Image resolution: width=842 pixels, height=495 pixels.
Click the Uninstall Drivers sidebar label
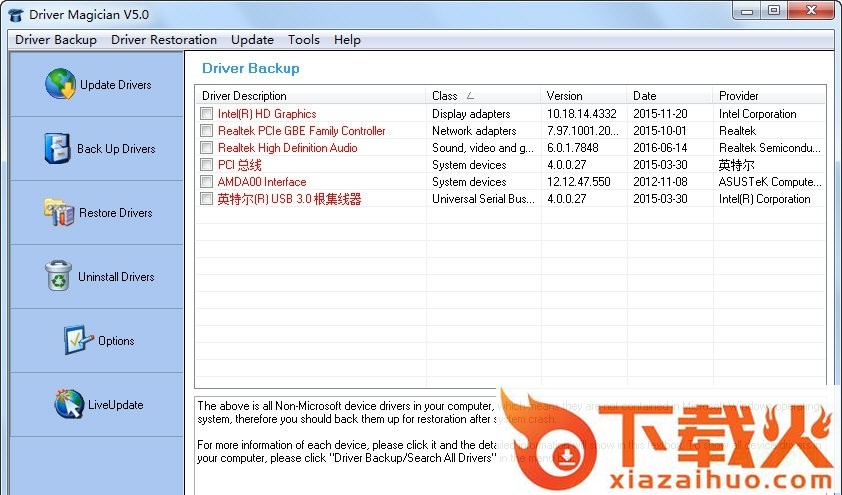(x=116, y=276)
